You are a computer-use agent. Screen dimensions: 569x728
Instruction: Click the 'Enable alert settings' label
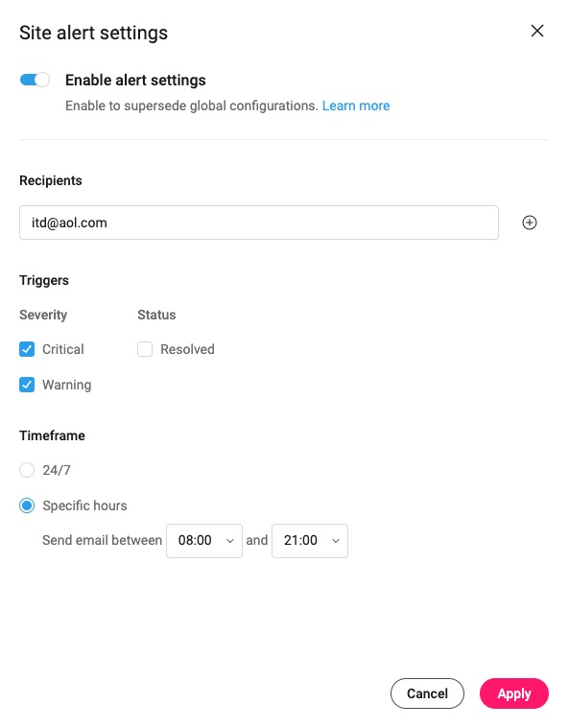(x=135, y=80)
